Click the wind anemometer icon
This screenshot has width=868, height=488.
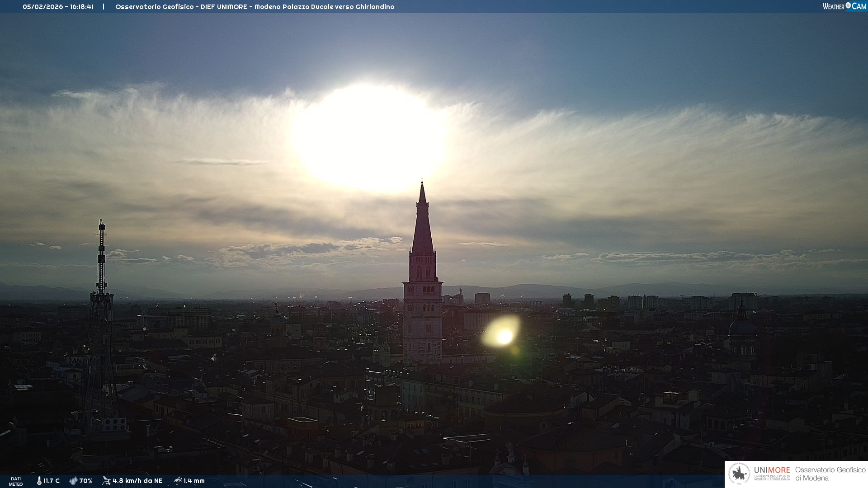tap(106, 481)
